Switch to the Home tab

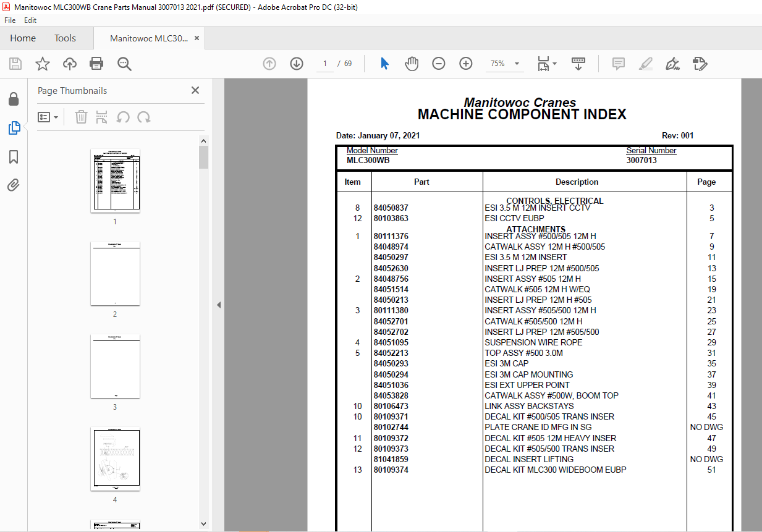(23, 38)
